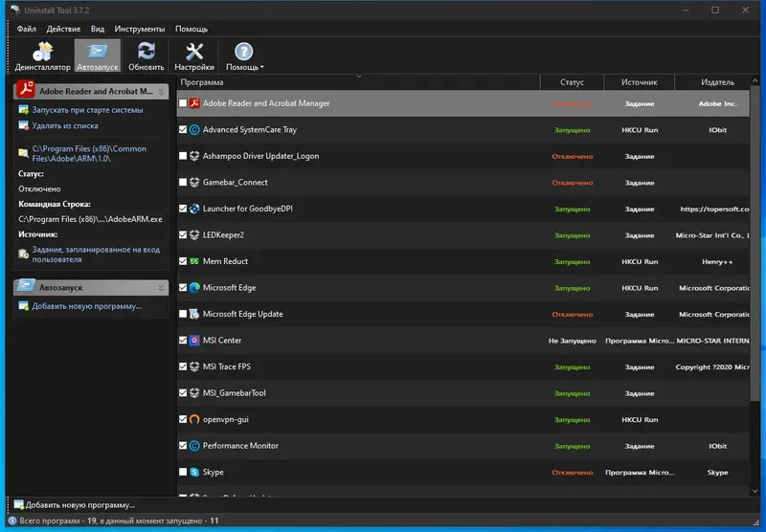Click the MSI Center icon
Image resolution: width=766 pixels, height=532 pixels.
point(194,341)
